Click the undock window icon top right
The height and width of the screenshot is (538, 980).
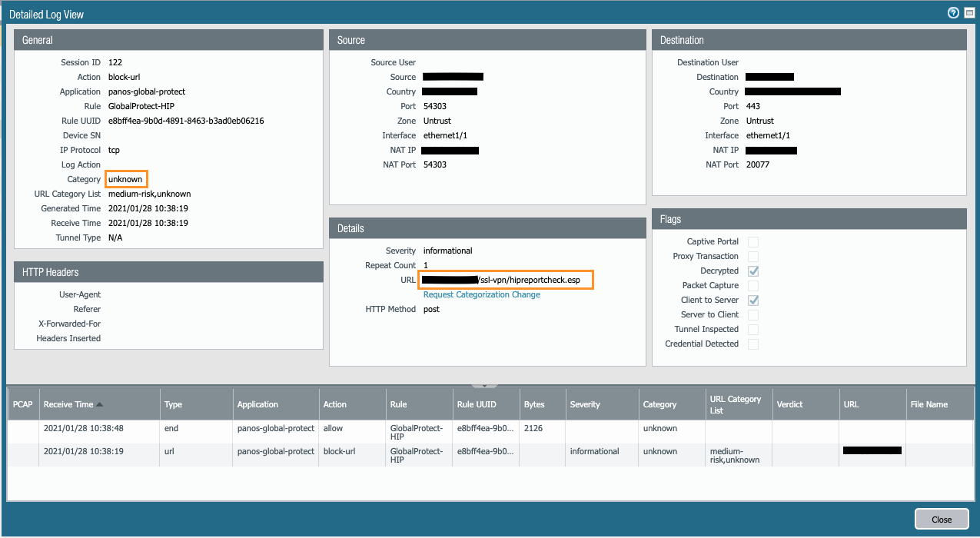click(x=969, y=12)
